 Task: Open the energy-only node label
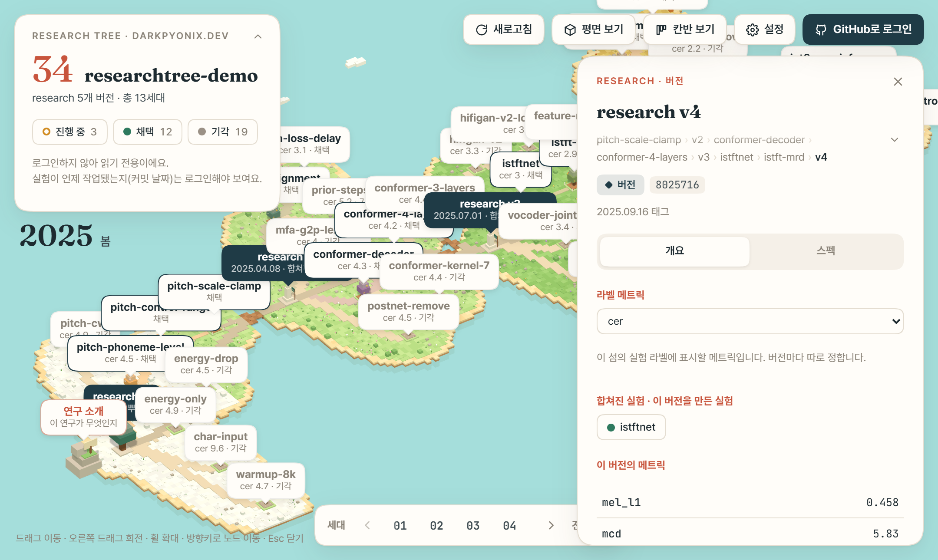click(x=175, y=405)
